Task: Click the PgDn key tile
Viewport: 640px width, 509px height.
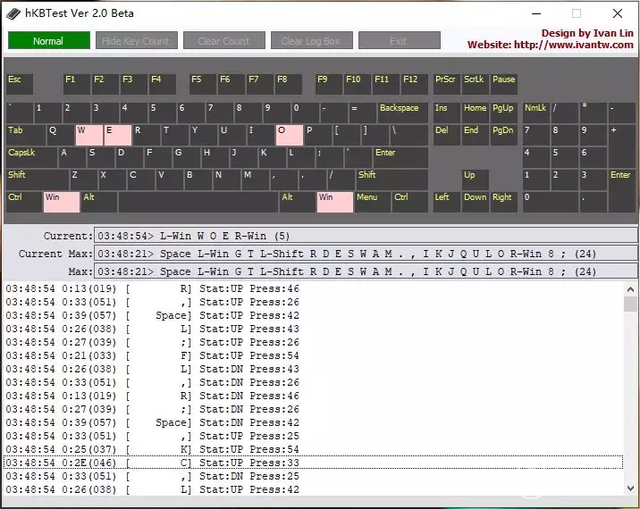Action: point(504,135)
